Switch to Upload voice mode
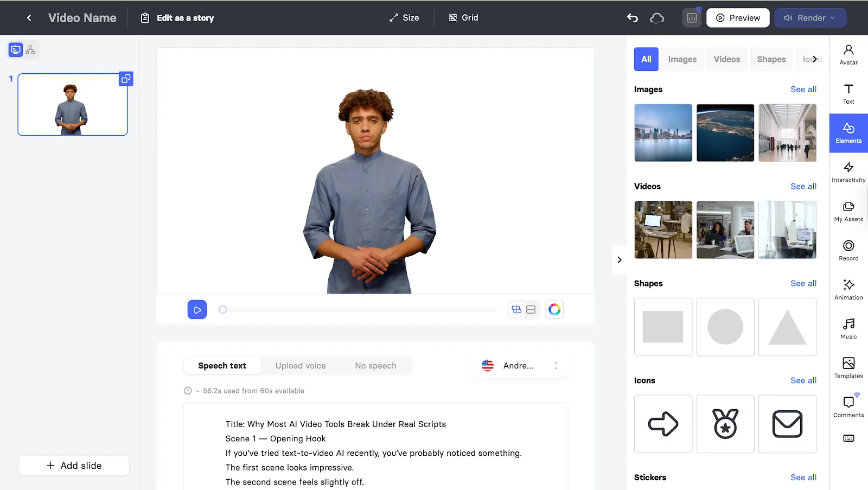 (x=301, y=366)
